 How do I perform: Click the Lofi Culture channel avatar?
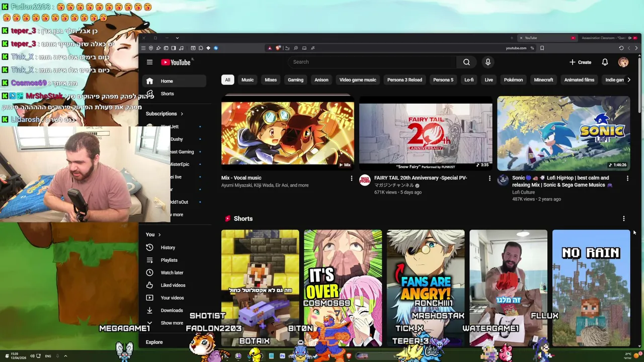[x=503, y=180]
